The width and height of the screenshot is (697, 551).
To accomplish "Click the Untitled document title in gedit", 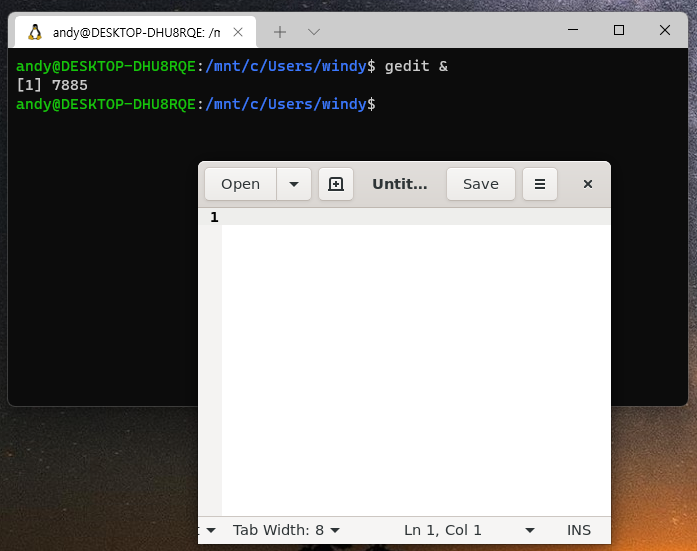I will pos(400,184).
